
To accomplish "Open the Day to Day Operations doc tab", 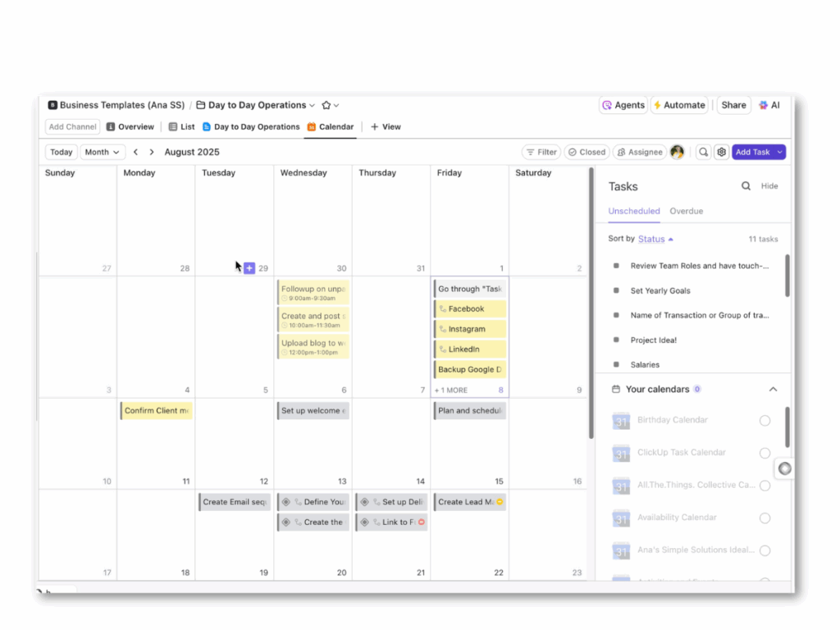I will tap(251, 127).
